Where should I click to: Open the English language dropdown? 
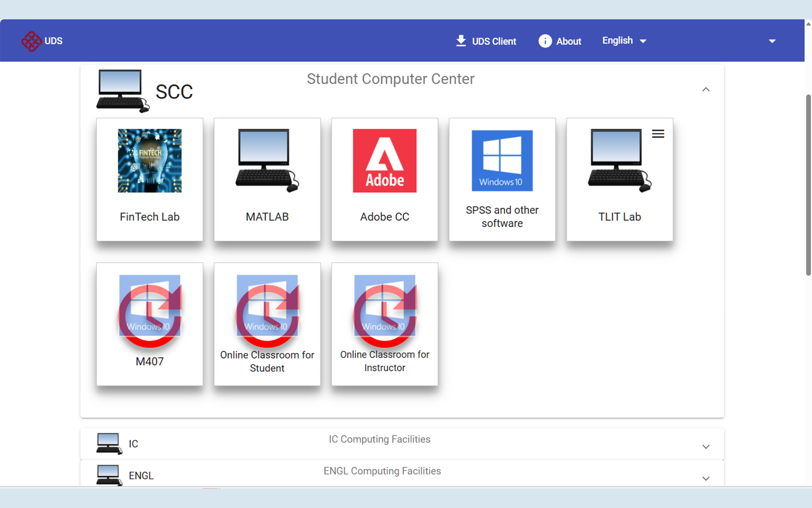(x=624, y=41)
